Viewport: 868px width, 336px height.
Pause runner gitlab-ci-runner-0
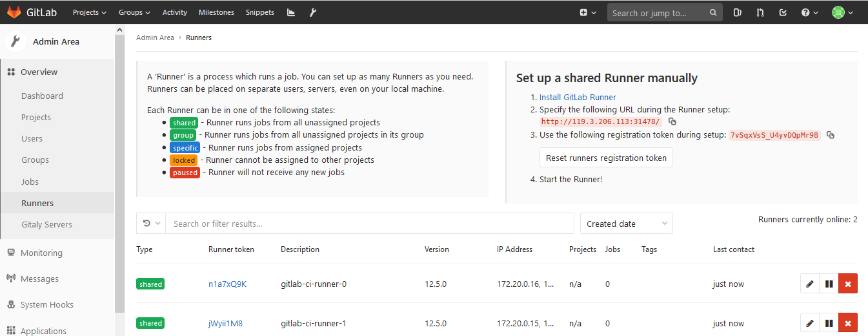[x=829, y=284]
